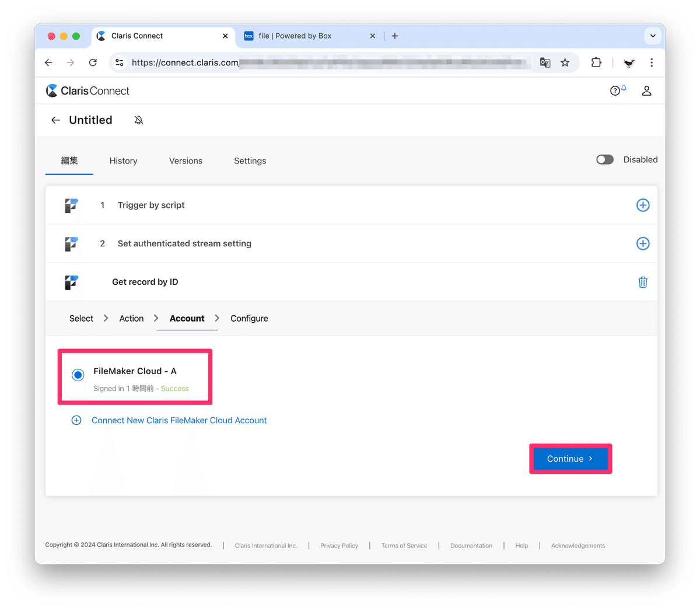The width and height of the screenshot is (700, 610).
Task: Switch to the History tab
Action: [x=123, y=161]
